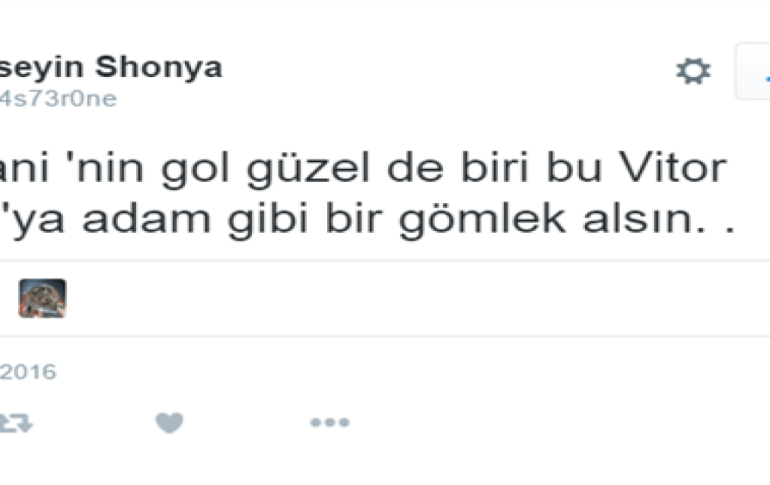Click the word bir before gömlek
The width and height of the screenshot is (770, 485).
(x=354, y=219)
